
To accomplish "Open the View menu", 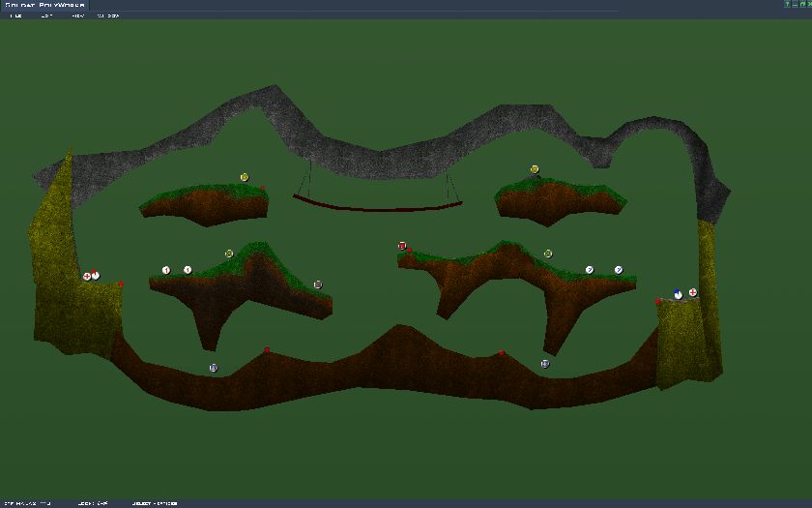I will click(78, 15).
